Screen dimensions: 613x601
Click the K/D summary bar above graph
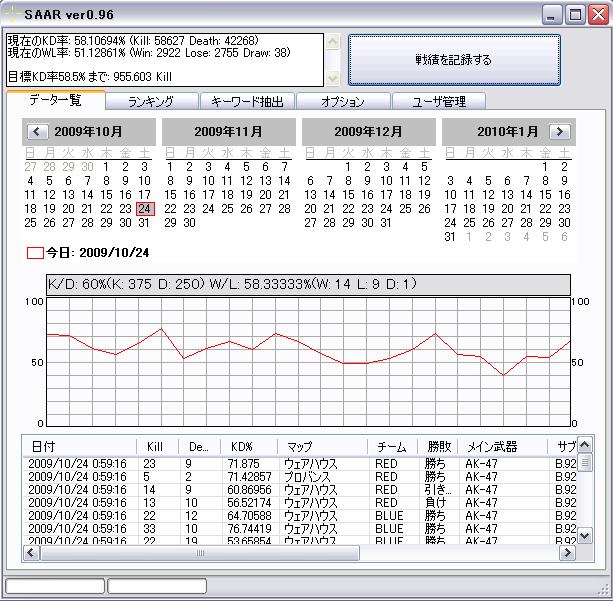[x=308, y=284]
